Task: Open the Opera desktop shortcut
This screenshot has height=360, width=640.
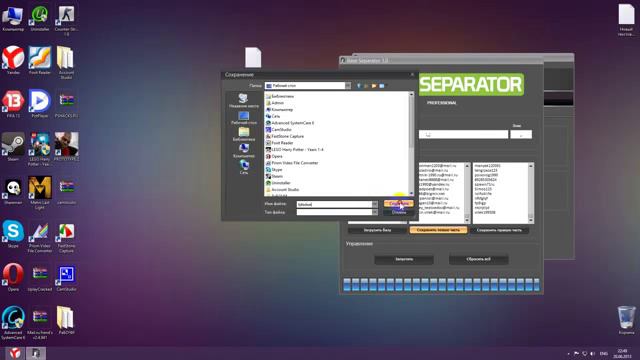Action: coord(13,276)
